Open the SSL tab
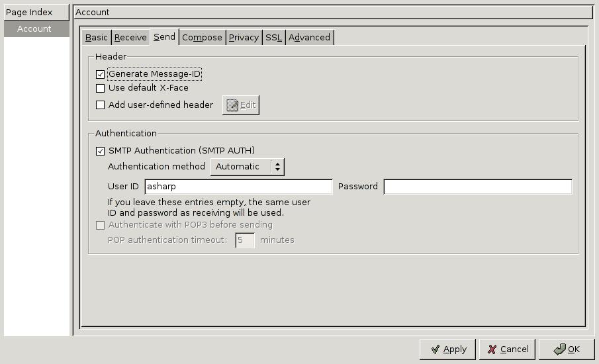The height and width of the screenshot is (364, 599). coord(273,38)
